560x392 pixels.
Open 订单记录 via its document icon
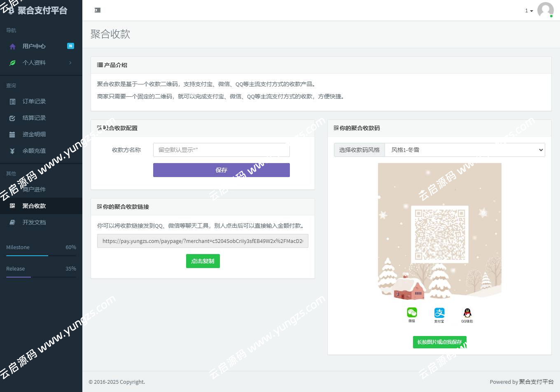tap(12, 101)
